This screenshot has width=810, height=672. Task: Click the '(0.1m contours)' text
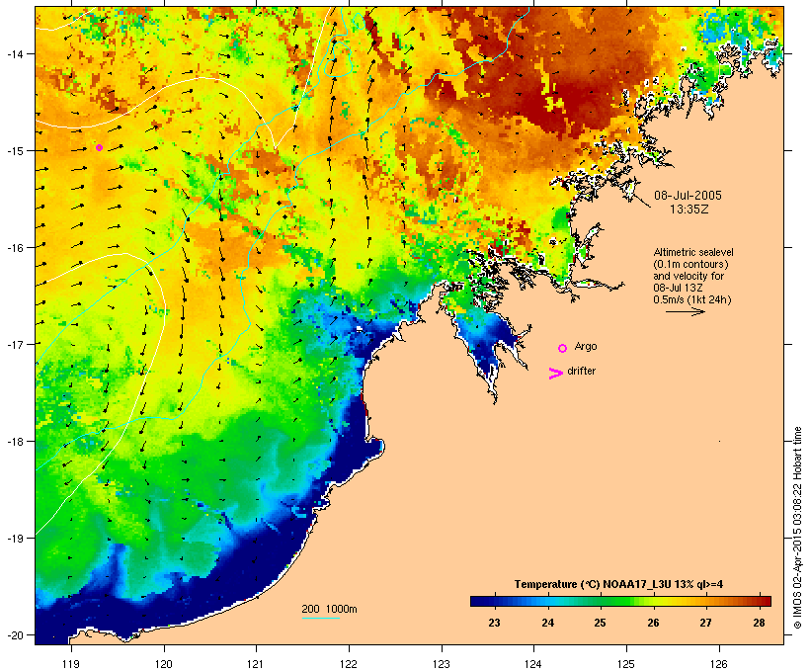pyautogui.click(x=690, y=264)
